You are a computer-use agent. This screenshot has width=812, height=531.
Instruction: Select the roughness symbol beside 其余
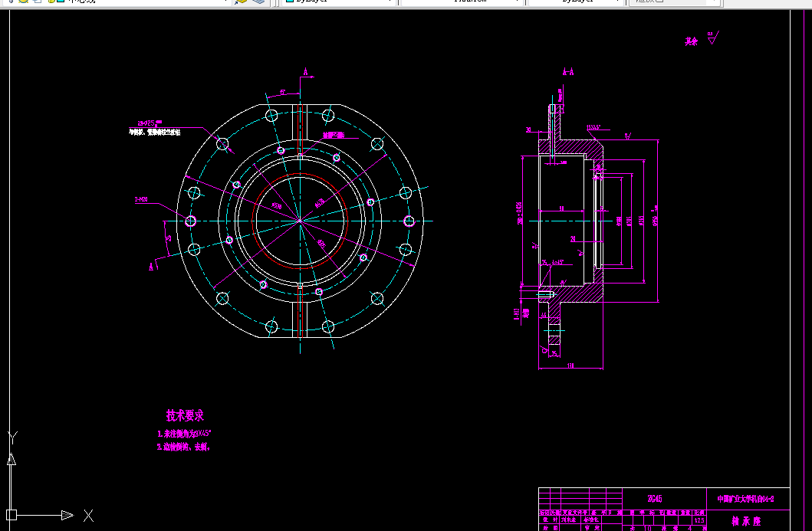click(x=713, y=38)
